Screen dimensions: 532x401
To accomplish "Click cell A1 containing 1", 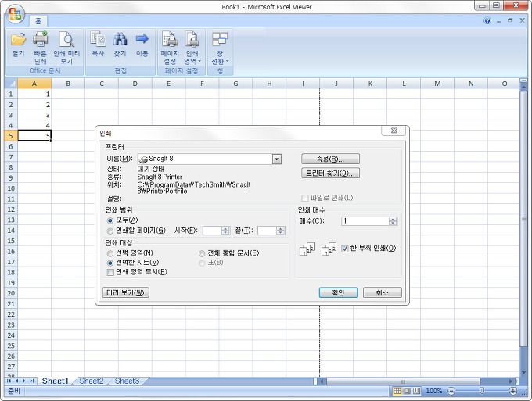I will pos(34,95).
